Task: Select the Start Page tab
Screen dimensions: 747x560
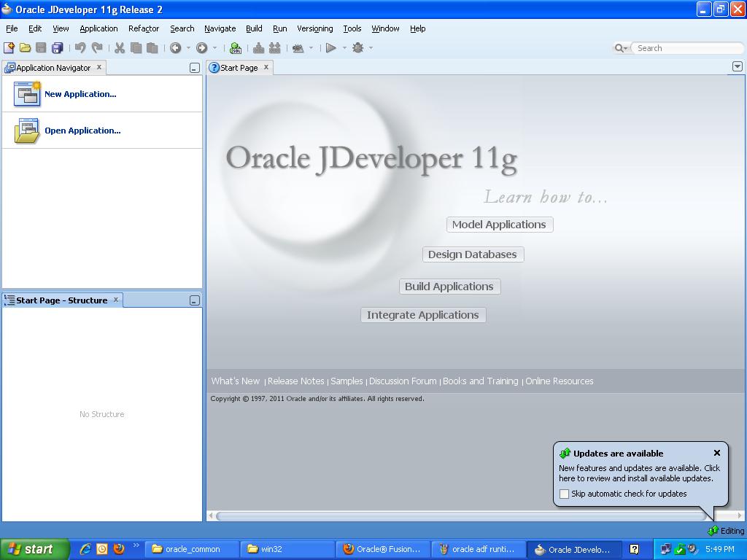Action: [x=239, y=68]
